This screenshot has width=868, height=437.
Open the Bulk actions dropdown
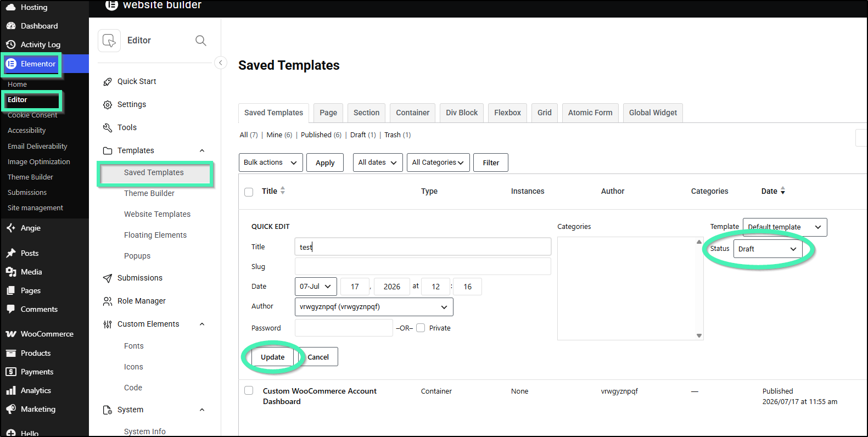pos(271,163)
